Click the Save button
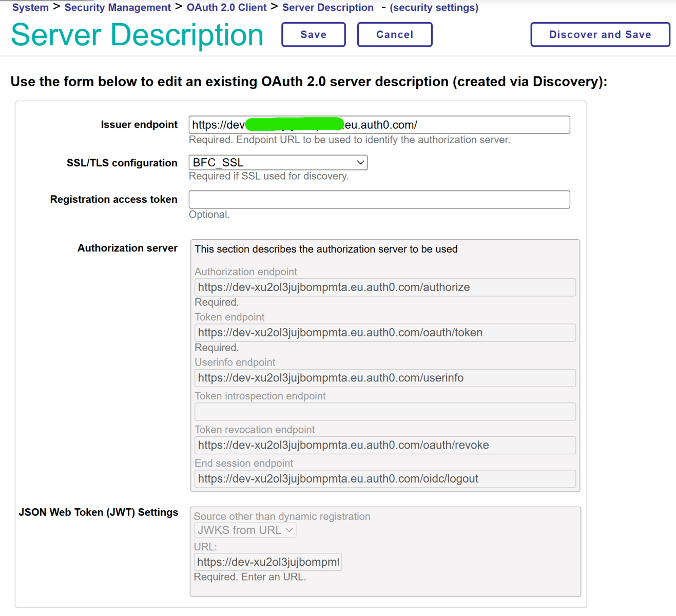Image resolution: width=676 pixels, height=616 pixels. point(313,34)
